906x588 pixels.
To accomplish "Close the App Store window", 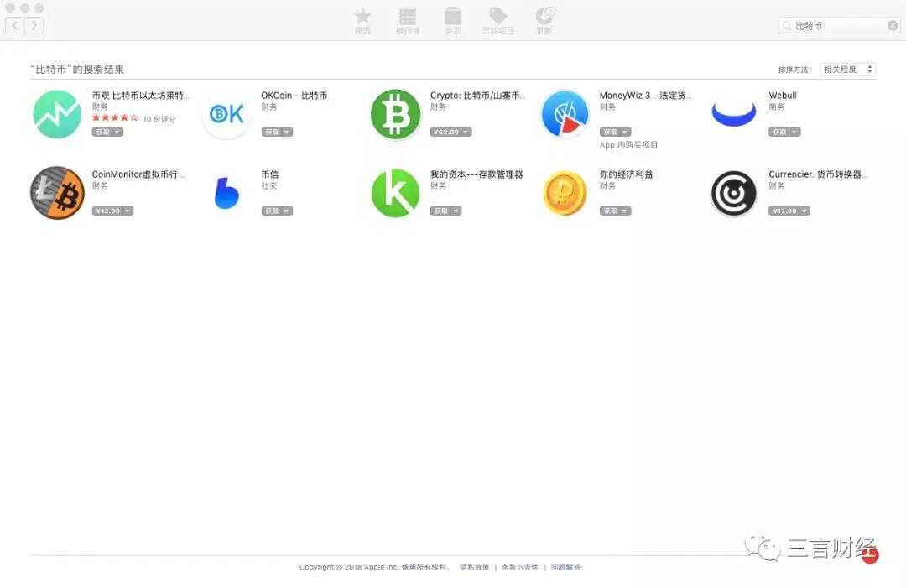I will click(10, 8).
